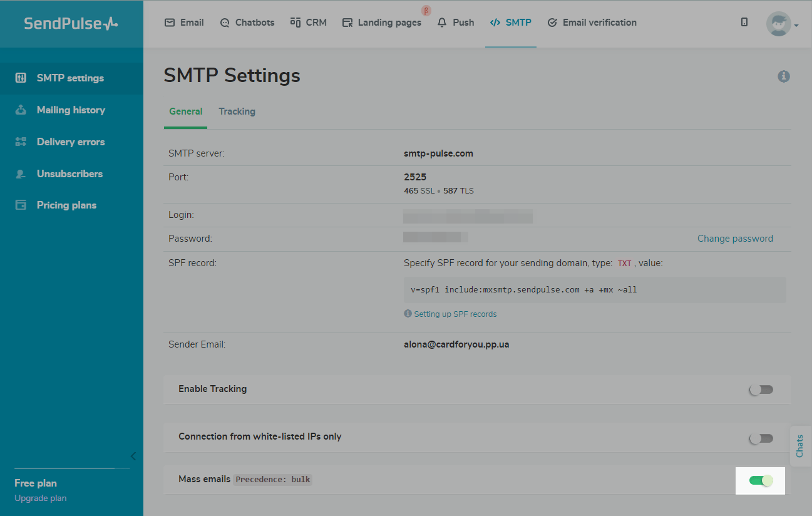Click the TXT record type tag

pyautogui.click(x=625, y=264)
